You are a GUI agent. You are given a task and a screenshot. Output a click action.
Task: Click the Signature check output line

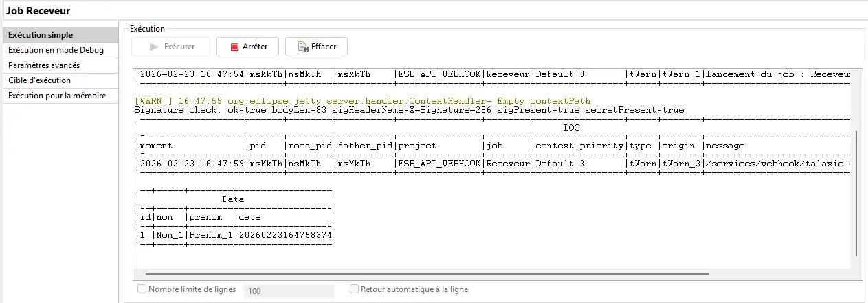click(409, 110)
